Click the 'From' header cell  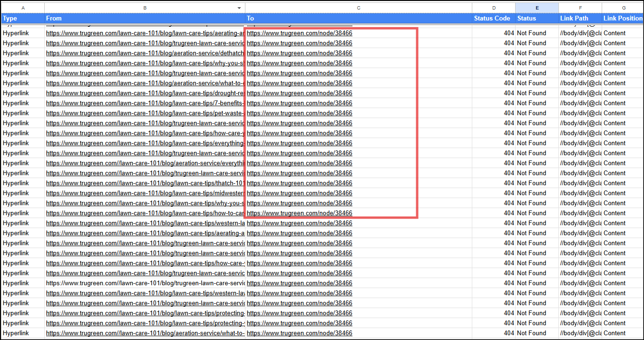pos(54,18)
